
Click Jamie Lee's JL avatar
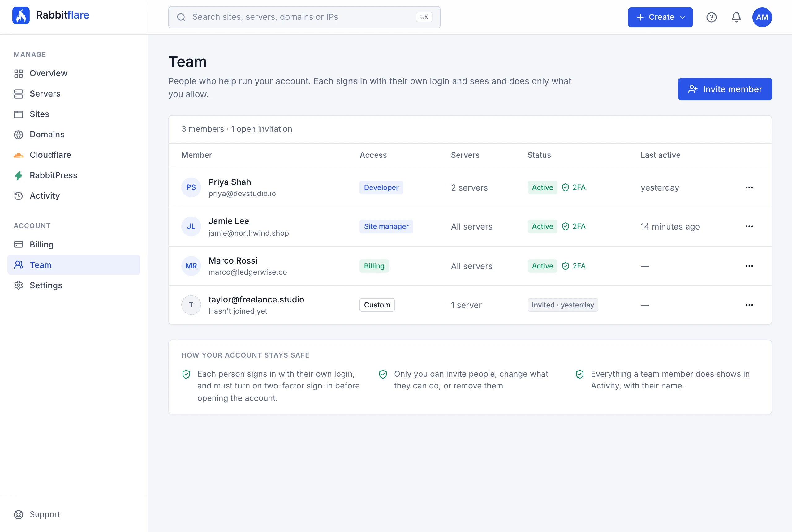pos(191,226)
